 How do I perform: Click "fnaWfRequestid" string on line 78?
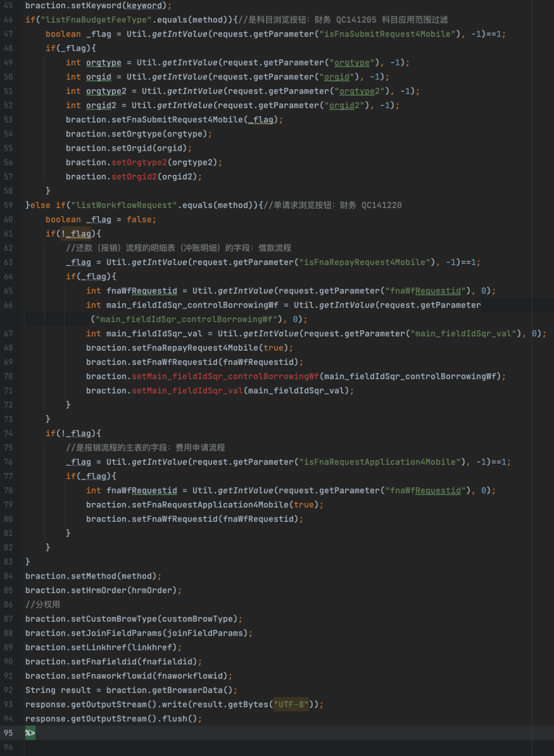(426, 491)
